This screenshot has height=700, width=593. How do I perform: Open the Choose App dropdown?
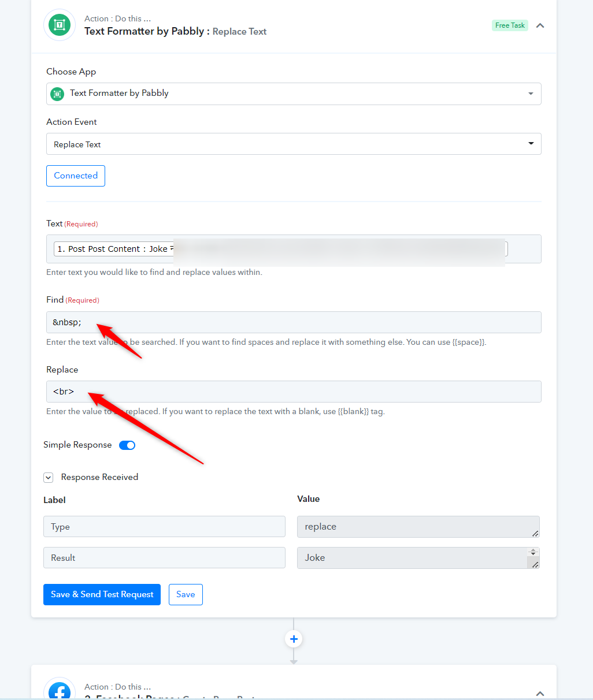294,94
